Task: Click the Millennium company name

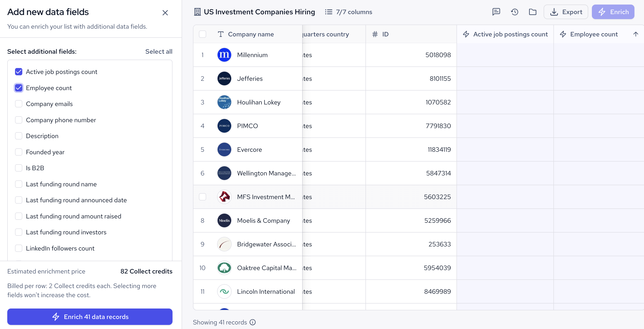Action: (252, 55)
